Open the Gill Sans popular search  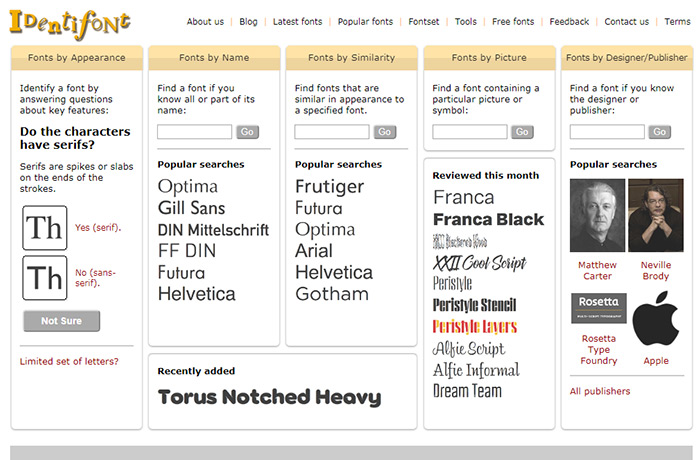pos(192,208)
